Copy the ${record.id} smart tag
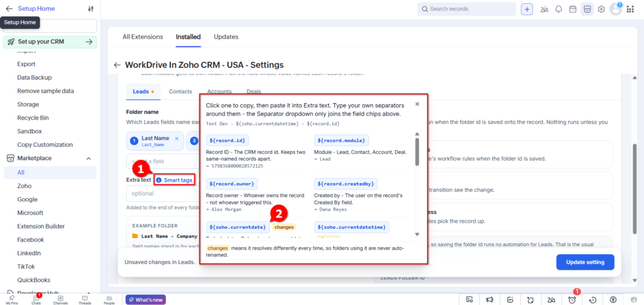Screen dimensions: 644x305 (227, 141)
